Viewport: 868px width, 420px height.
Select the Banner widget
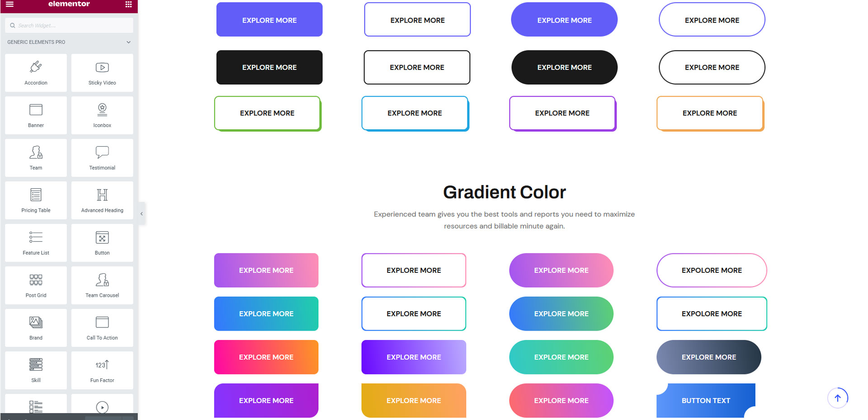pyautogui.click(x=36, y=115)
